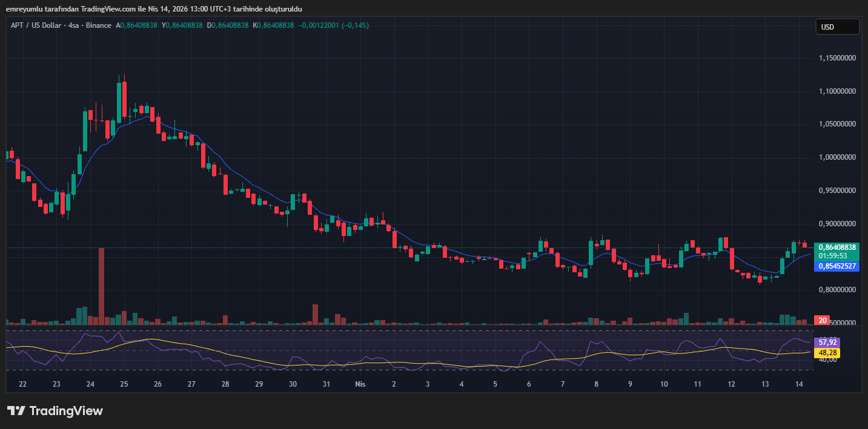Click the 25 date on time axis
This screenshot has width=868, height=429.
(x=124, y=384)
